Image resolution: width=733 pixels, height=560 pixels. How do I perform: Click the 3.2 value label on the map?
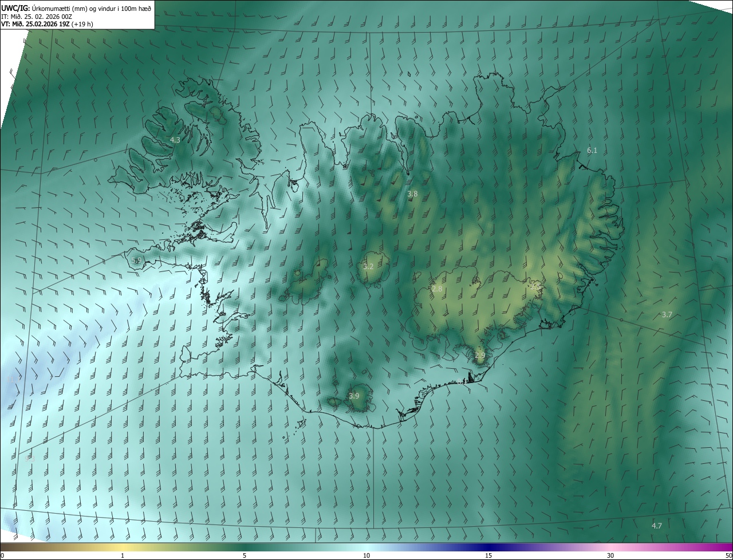(368, 267)
